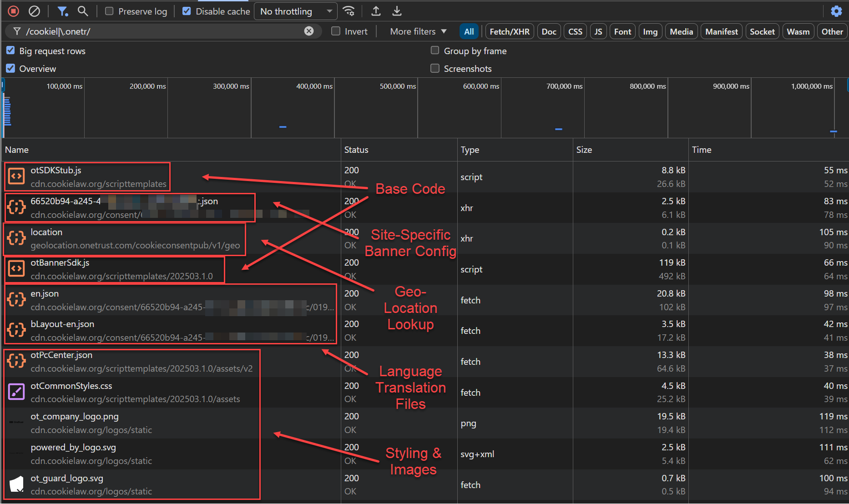This screenshot has width=849, height=504.
Task: Click the 500,000 ms timeline marker
Action: coord(398,86)
